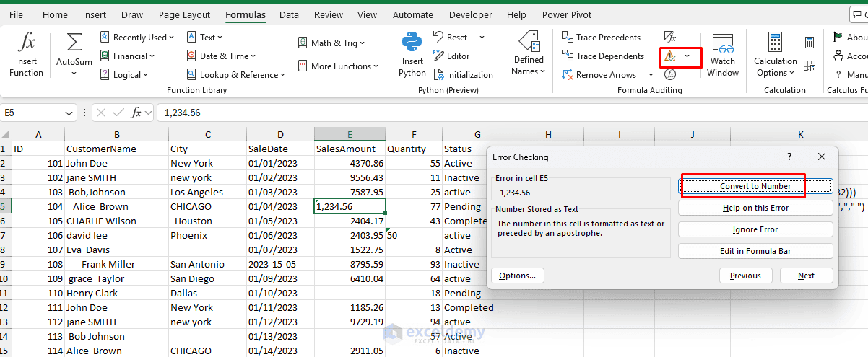Click the Calculate Sheet icon

click(810, 66)
